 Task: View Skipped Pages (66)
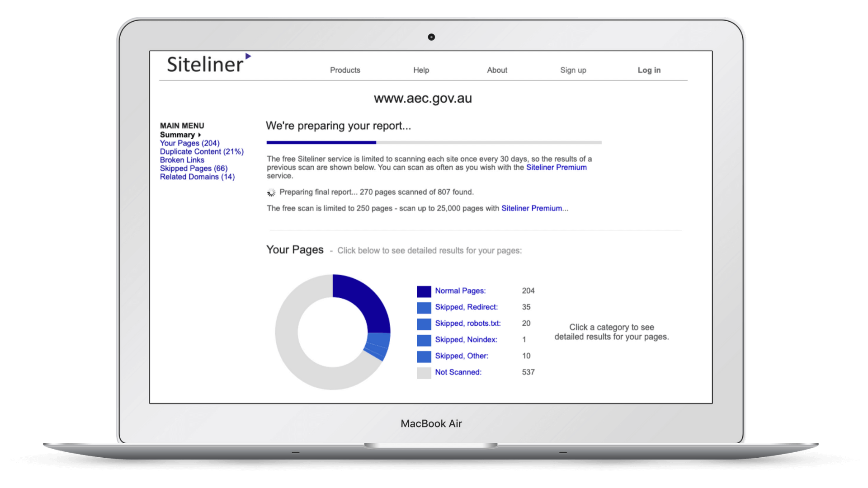[193, 168]
